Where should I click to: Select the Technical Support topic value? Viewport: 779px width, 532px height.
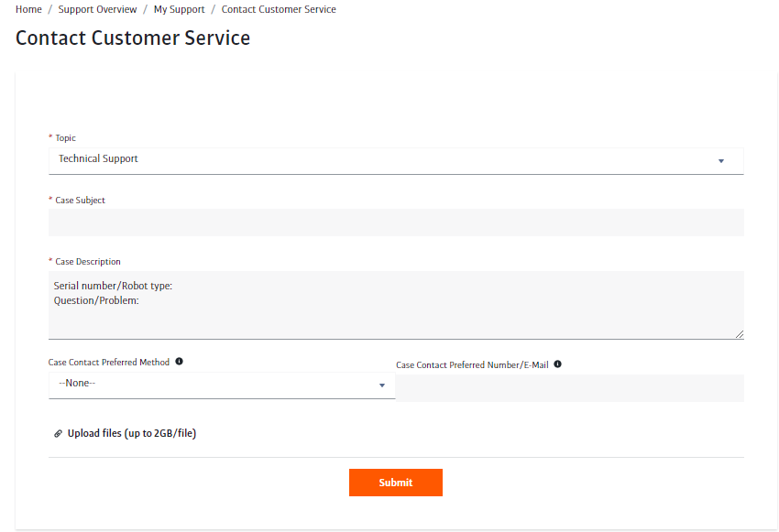click(98, 158)
